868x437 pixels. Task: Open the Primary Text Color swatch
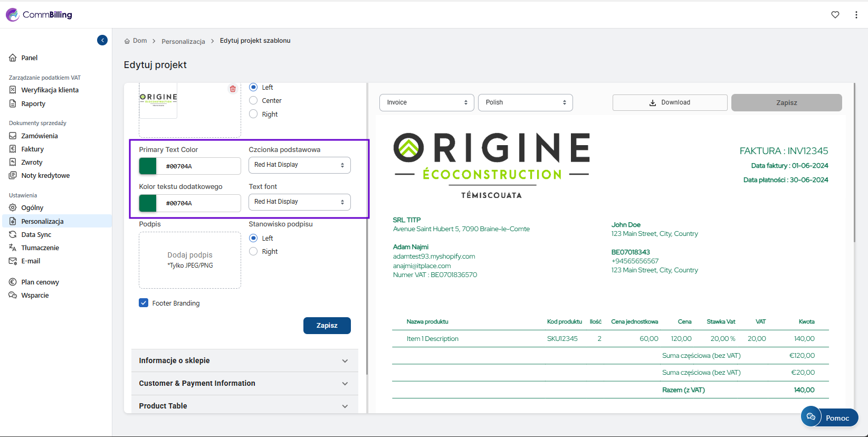(x=148, y=166)
